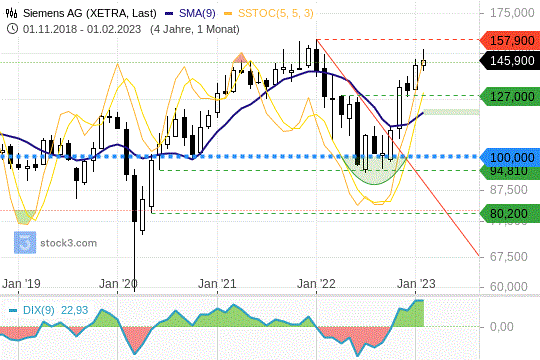The width and height of the screenshot is (540, 360).
Task: Click the 175,000 axis value
Action: [x=512, y=13]
